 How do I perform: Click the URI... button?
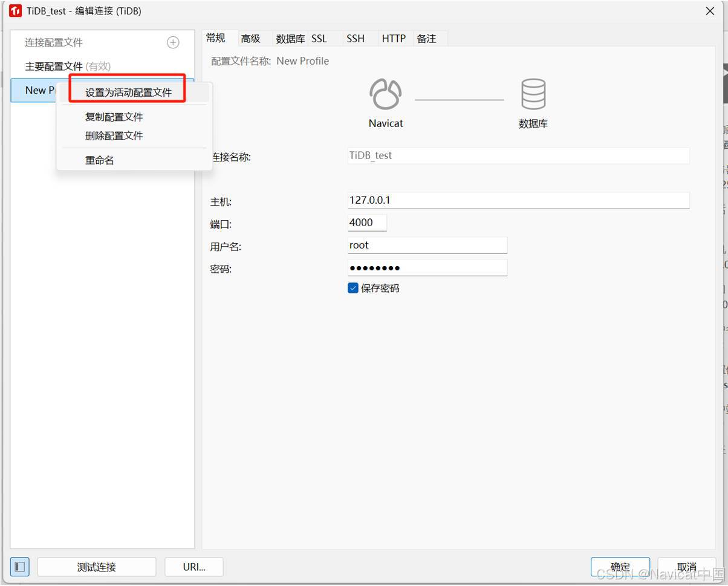pyautogui.click(x=194, y=567)
